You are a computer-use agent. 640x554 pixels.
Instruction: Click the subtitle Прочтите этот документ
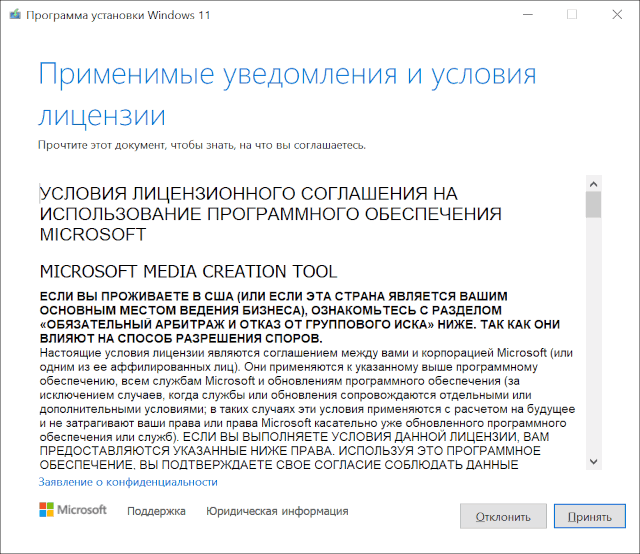(x=202, y=145)
